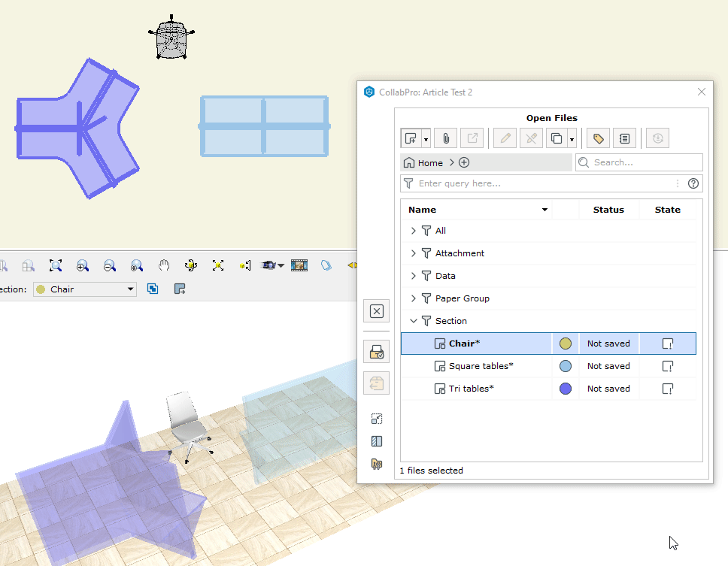Click Not saved status for Chair

point(608,344)
